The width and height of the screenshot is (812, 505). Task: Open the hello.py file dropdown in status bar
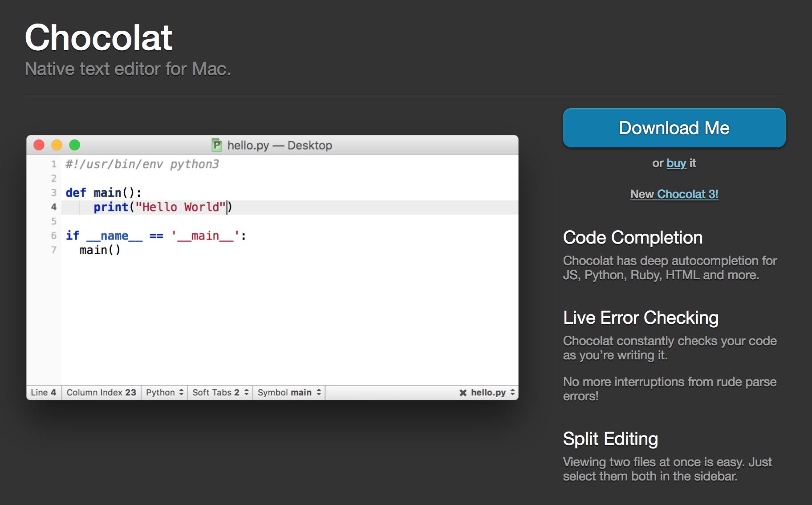pos(493,392)
